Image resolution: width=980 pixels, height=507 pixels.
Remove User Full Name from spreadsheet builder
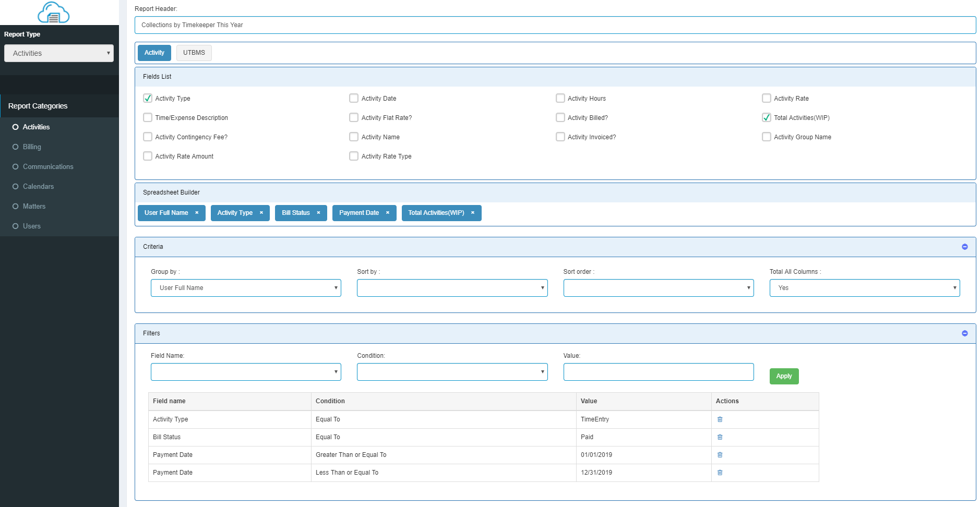[197, 213]
